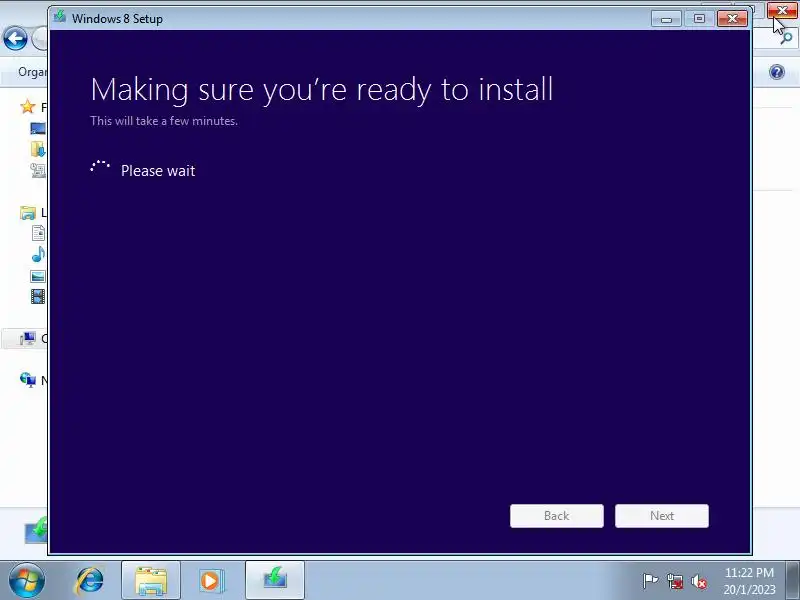Click the Explorer search magnifier icon
This screenshot has width=800, height=600.
786,38
